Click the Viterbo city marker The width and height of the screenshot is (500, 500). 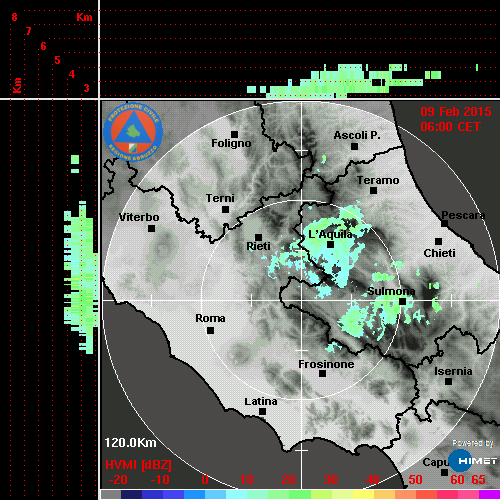[151, 228]
